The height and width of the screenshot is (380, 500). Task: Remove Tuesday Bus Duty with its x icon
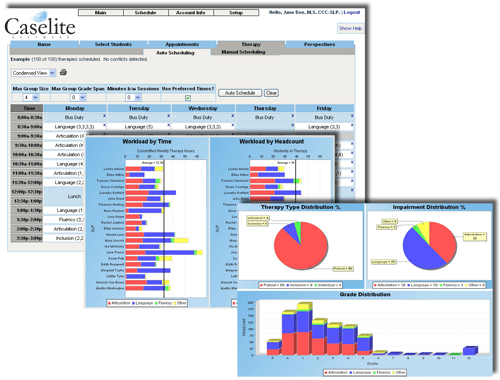169,116
